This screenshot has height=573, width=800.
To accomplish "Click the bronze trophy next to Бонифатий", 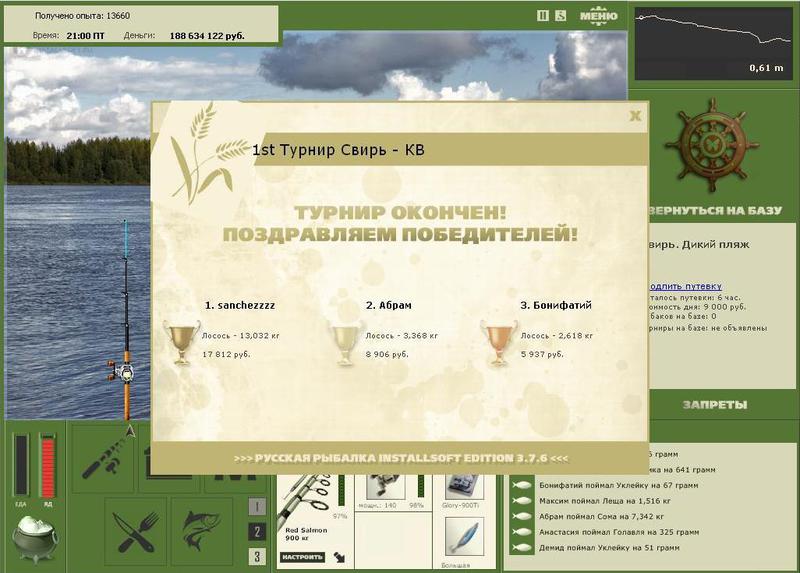I will pyautogui.click(x=499, y=342).
